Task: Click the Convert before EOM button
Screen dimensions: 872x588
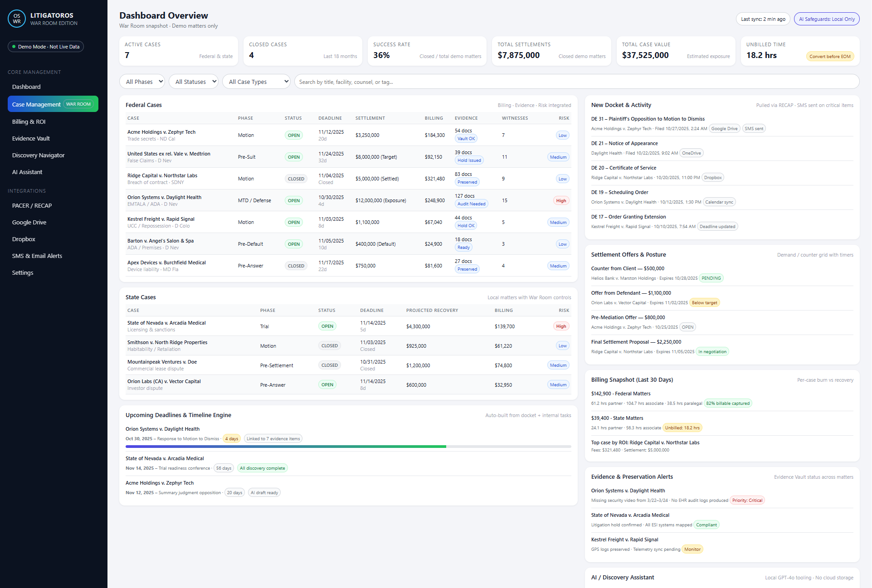Action: 829,56
